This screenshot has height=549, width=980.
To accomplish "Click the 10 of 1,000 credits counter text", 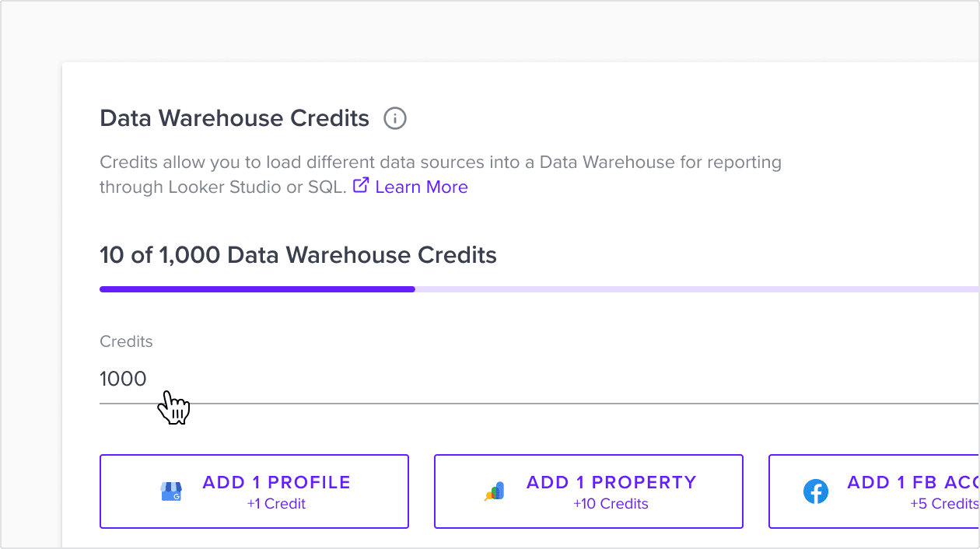I will 298,255.
